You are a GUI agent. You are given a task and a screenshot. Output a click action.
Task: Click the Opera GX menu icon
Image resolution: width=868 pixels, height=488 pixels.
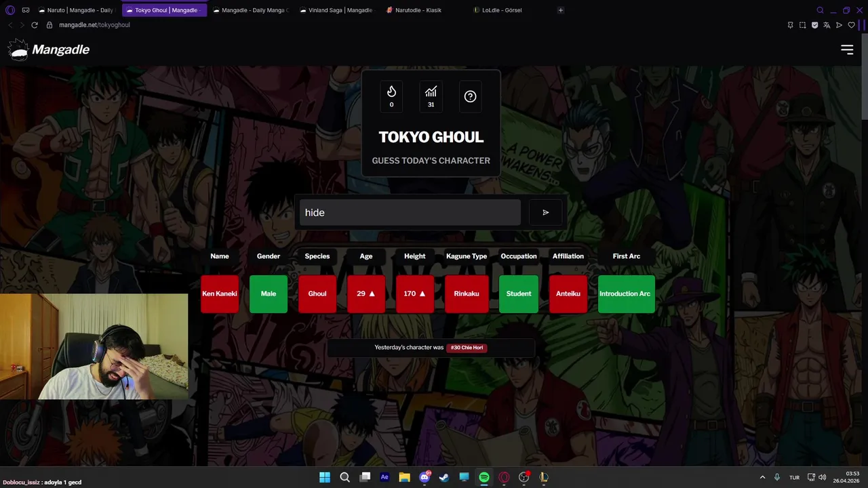9,10
